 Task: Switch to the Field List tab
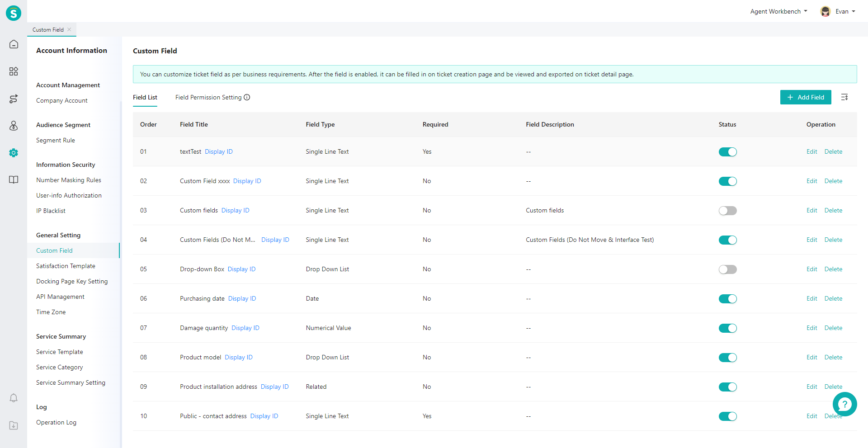pyautogui.click(x=145, y=97)
